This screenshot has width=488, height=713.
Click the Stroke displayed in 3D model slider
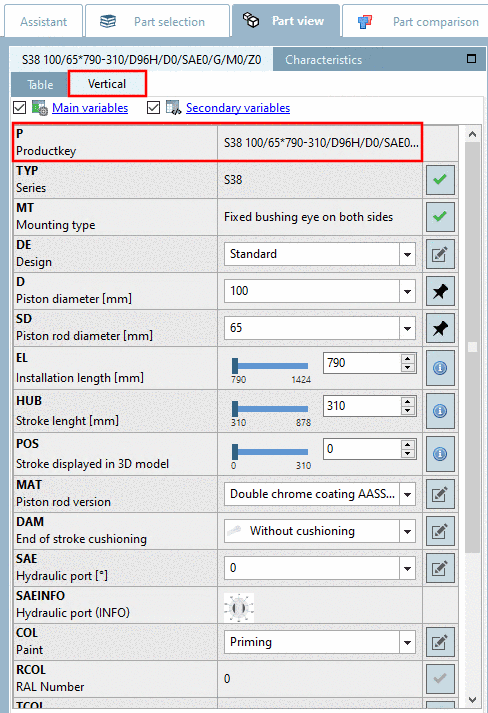tap(270, 452)
